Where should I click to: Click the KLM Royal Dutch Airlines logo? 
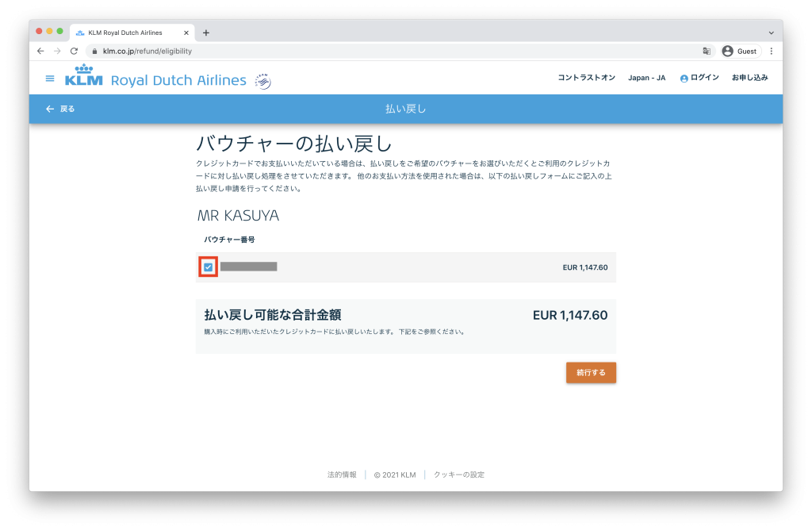pyautogui.click(x=155, y=79)
